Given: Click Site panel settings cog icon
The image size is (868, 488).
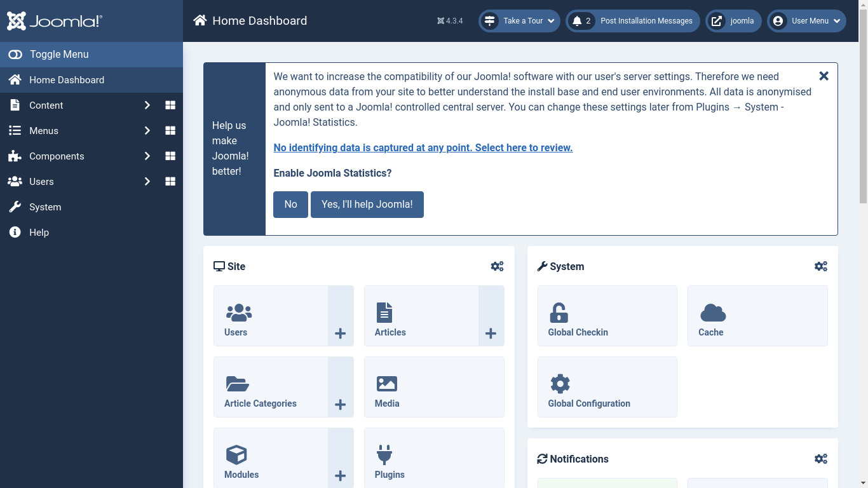Looking at the screenshot, I should point(497,266).
